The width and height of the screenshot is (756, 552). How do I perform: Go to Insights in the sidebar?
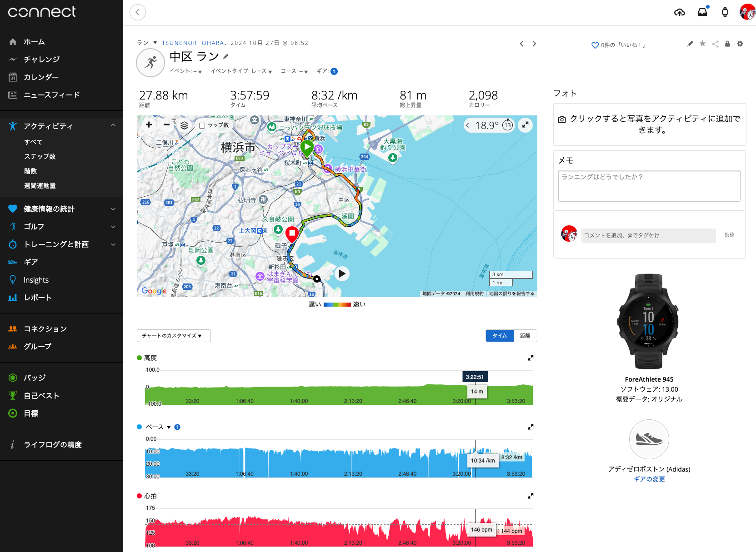click(x=36, y=280)
